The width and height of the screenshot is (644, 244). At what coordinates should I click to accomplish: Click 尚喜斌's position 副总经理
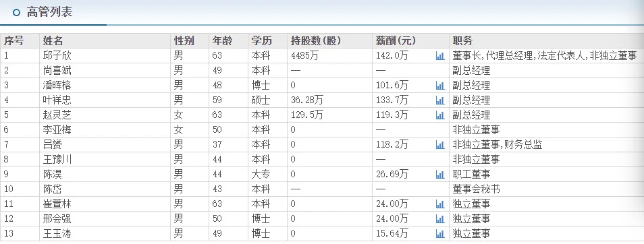click(x=471, y=71)
